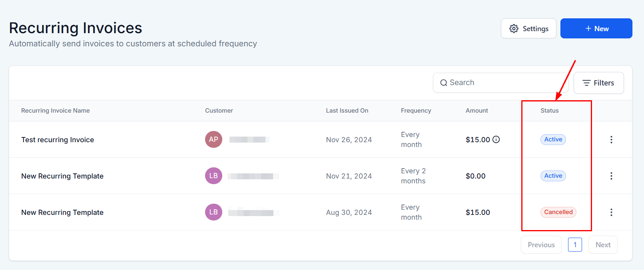Open three-dot menu for Nov 21 invoice
The width and height of the screenshot is (644, 270).
click(611, 176)
